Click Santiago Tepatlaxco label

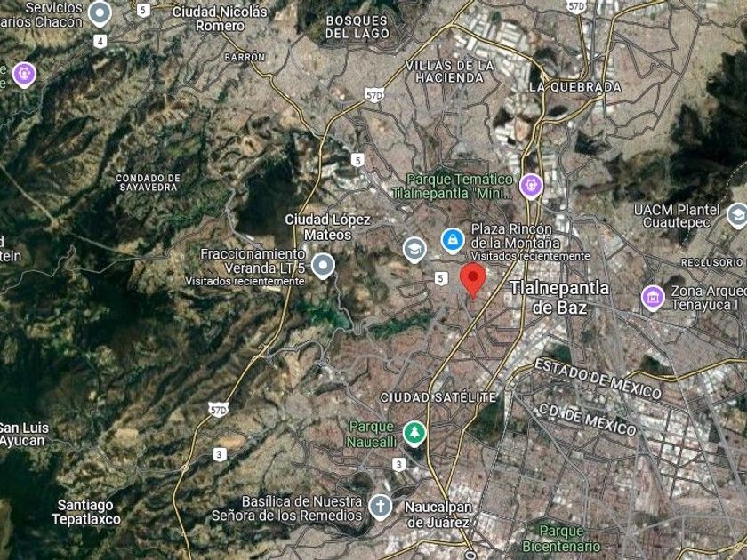(86, 512)
